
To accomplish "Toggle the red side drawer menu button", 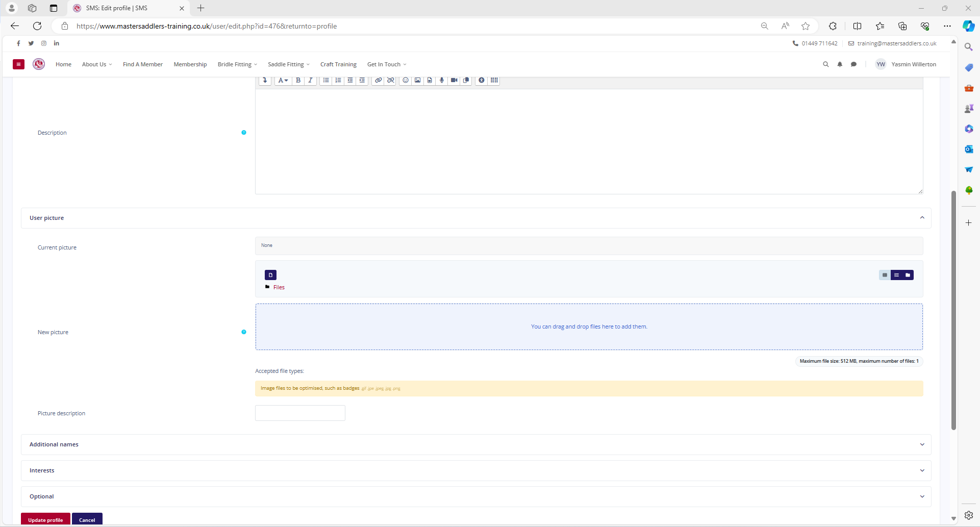I will click(x=18, y=64).
